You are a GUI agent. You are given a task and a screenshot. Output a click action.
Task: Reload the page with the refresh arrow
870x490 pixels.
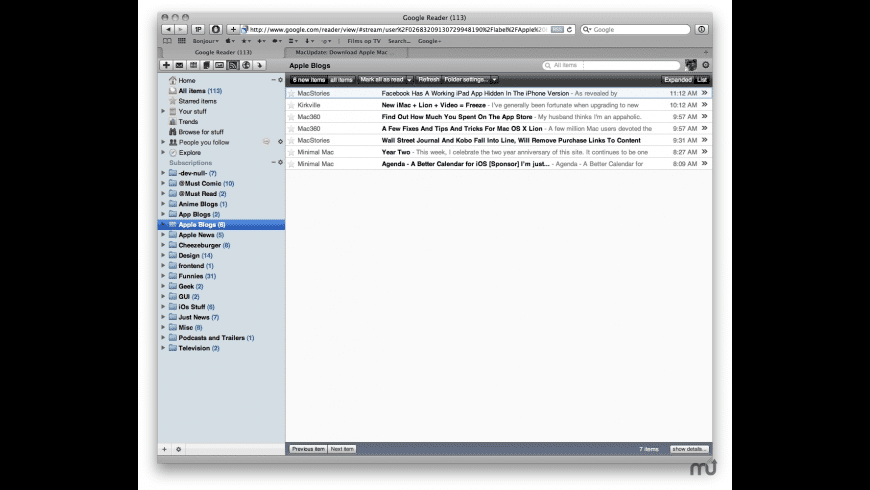[x=569, y=29]
